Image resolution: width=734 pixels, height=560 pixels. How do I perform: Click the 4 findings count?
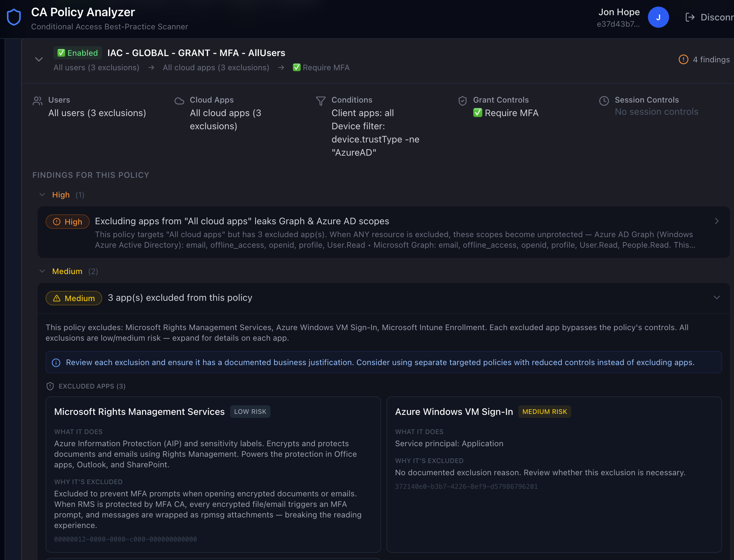pyautogui.click(x=711, y=59)
